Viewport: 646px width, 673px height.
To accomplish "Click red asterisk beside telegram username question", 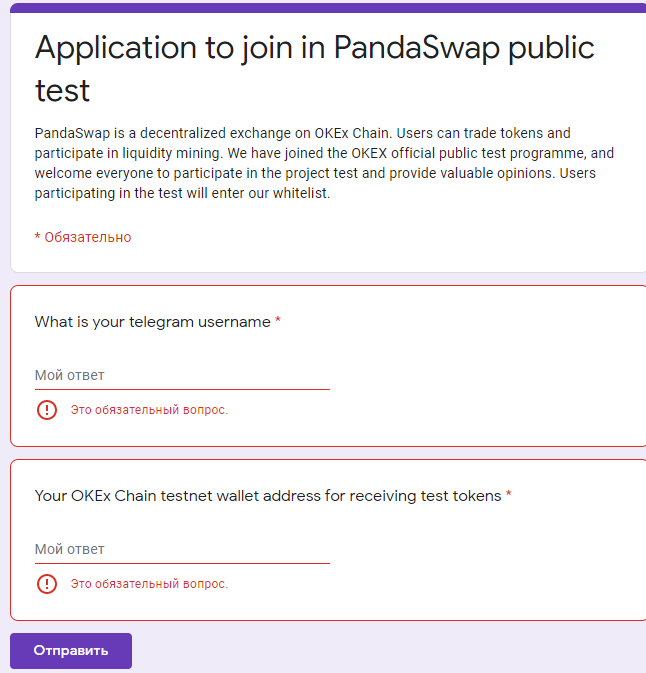I will (278, 321).
